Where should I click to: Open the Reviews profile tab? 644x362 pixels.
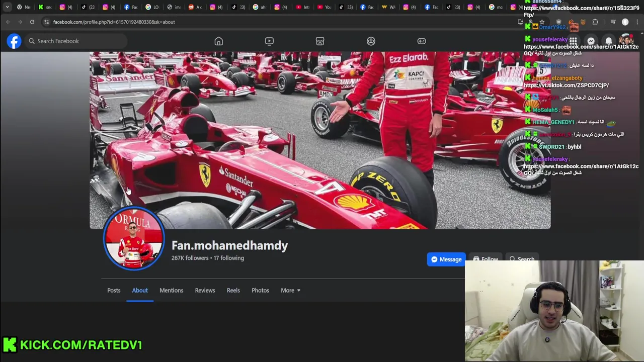click(x=205, y=290)
